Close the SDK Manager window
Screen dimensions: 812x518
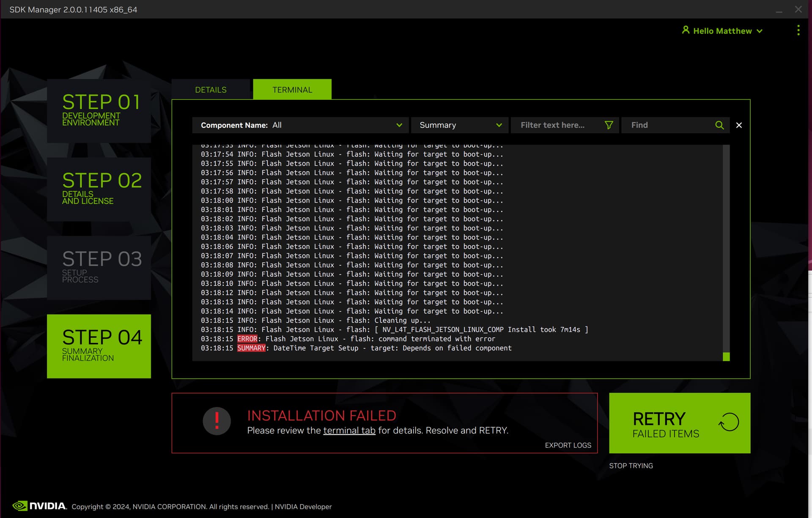[798, 9]
